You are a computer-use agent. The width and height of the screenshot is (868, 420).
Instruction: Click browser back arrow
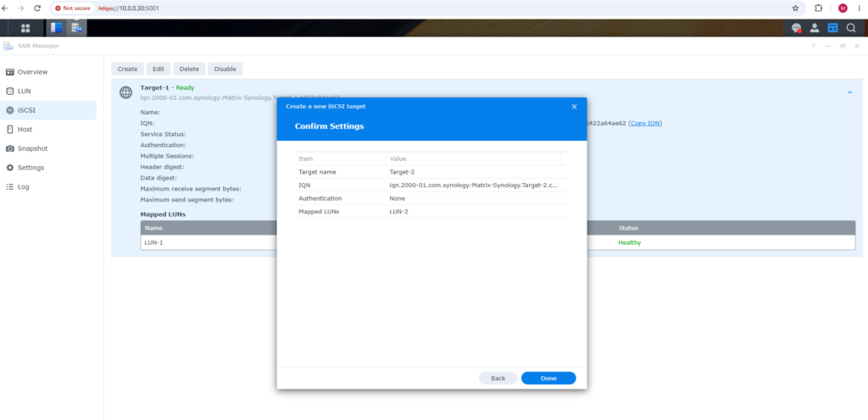(x=6, y=8)
